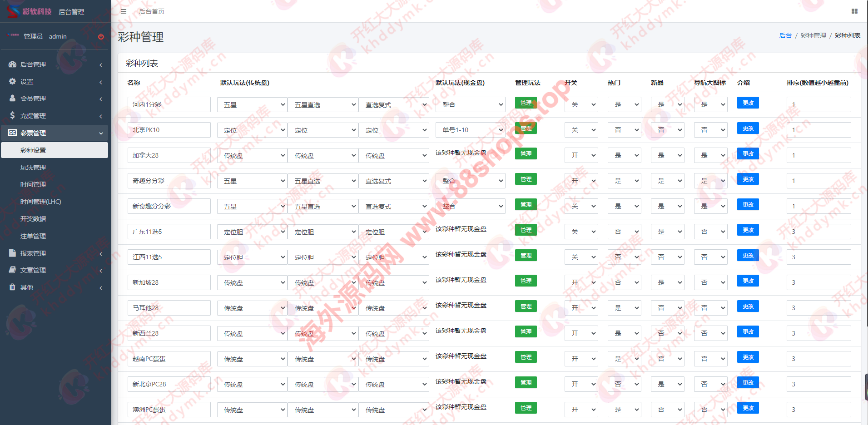This screenshot has height=425, width=868.
Task: Click the name input field for 新加坡28
Action: coord(169,282)
